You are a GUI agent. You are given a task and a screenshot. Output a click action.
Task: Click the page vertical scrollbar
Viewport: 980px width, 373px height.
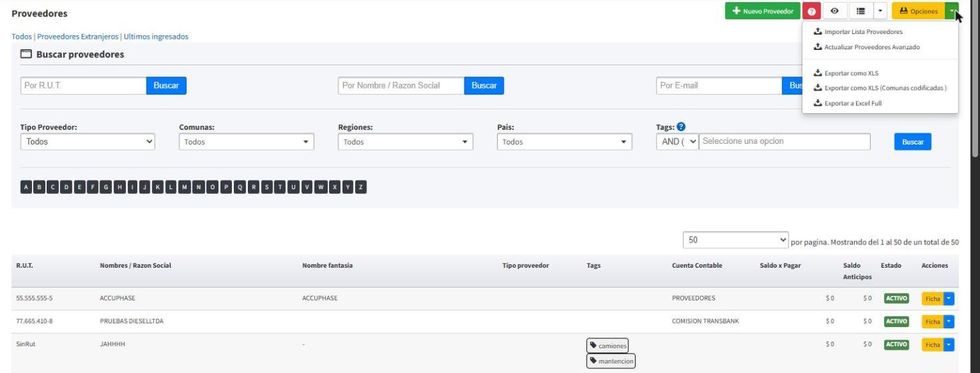click(975, 80)
